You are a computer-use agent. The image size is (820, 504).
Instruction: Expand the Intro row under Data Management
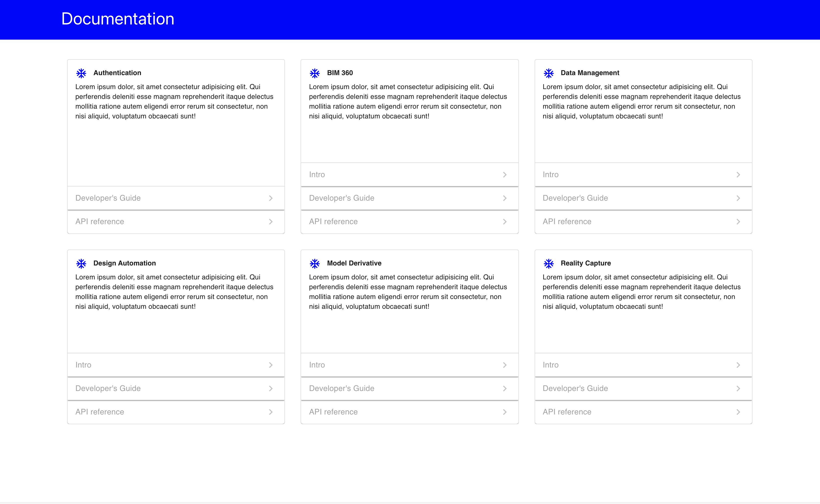643,174
